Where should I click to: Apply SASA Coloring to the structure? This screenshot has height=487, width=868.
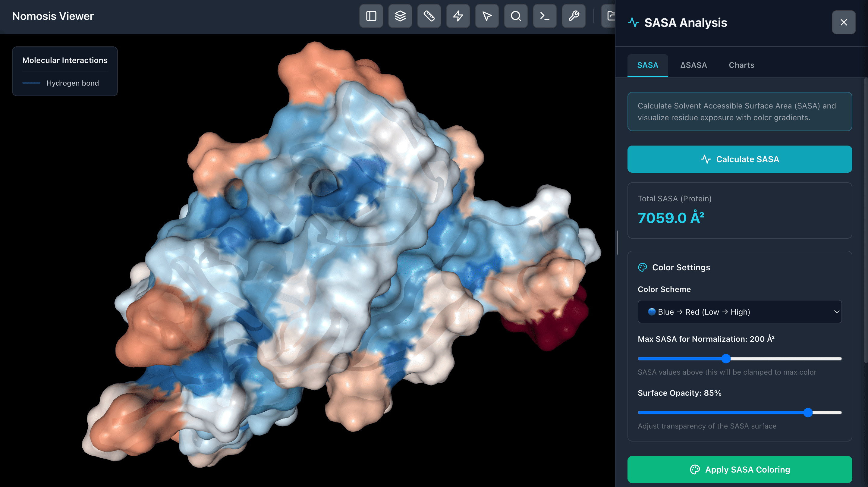coord(739,470)
